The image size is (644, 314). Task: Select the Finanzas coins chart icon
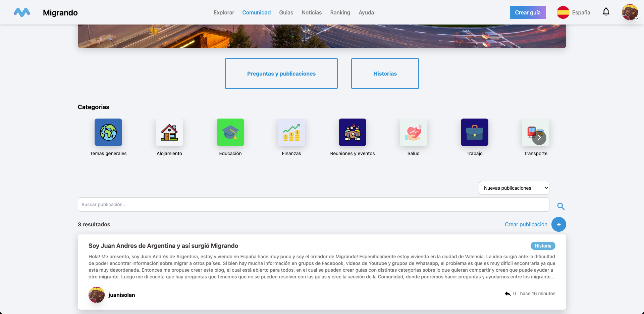pyautogui.click(x=291, y=132)
